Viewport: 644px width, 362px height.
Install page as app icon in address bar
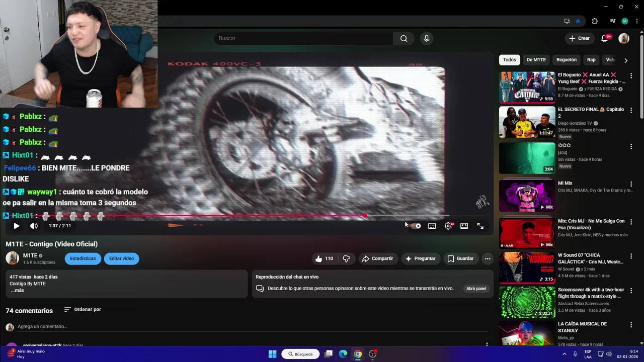pos(567,21)
